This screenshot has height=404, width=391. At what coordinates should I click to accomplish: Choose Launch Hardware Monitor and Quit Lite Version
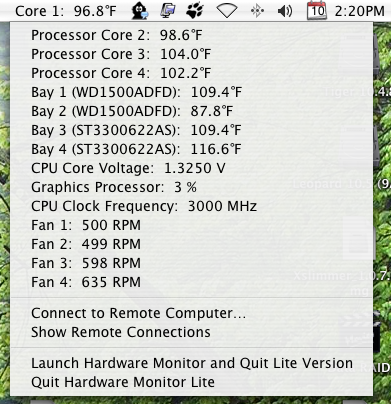[x=191, y=363]
